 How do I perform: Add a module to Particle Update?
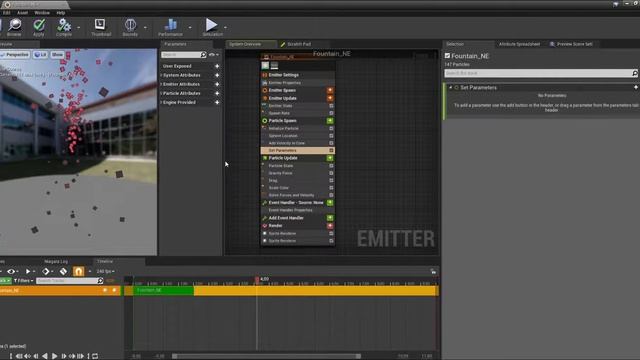coord(330,158)
